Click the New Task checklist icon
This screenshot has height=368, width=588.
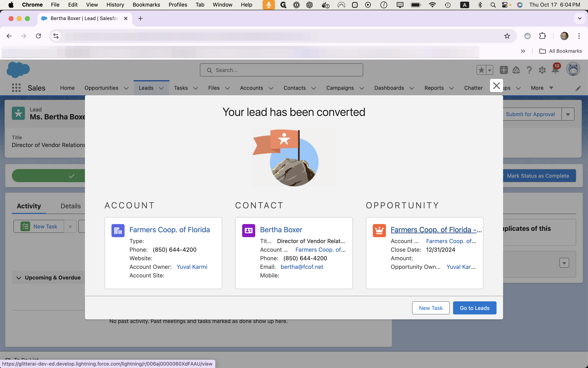tap(25, 226)
